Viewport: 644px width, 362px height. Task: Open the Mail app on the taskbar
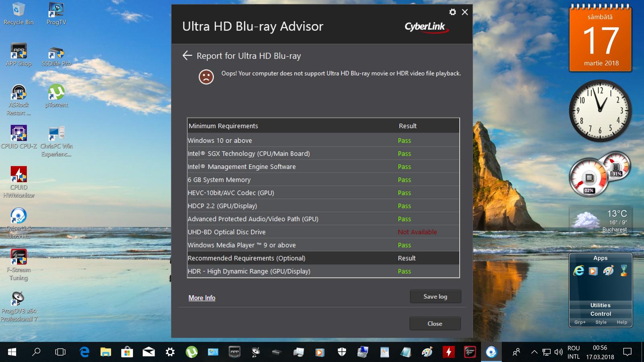coord(149,352)
